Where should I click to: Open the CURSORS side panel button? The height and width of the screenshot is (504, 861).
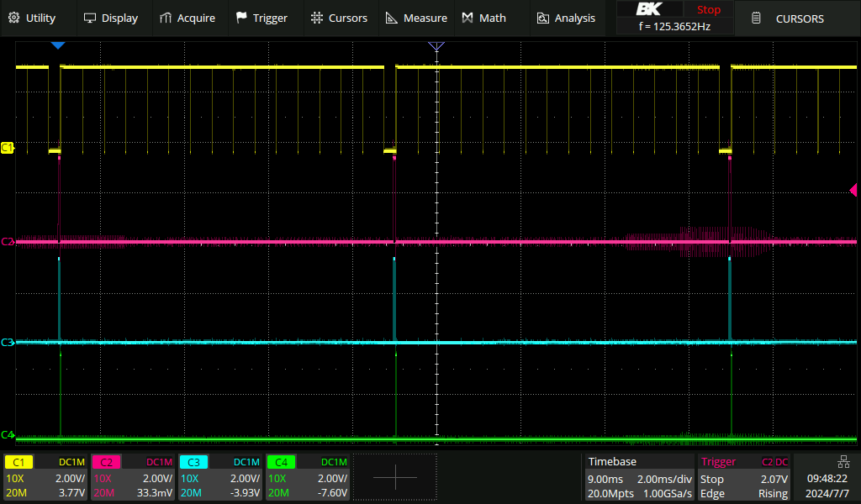coord(797,18)
